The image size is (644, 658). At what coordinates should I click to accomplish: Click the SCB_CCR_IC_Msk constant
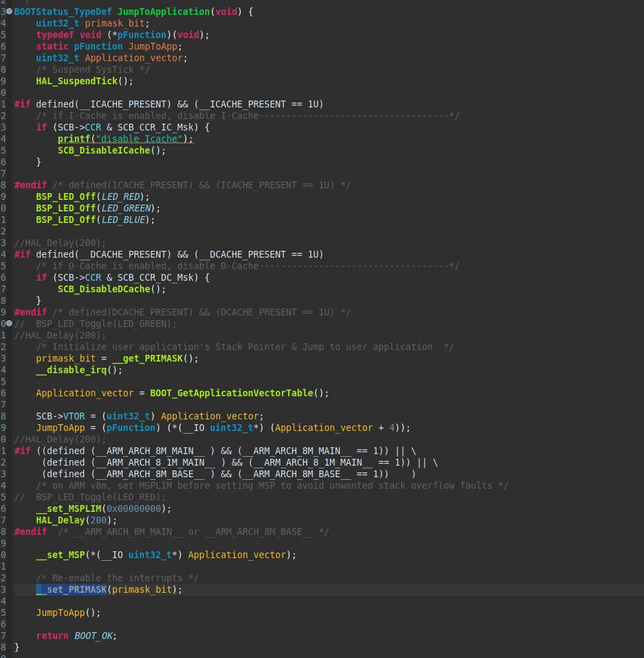tap(155, 127)
